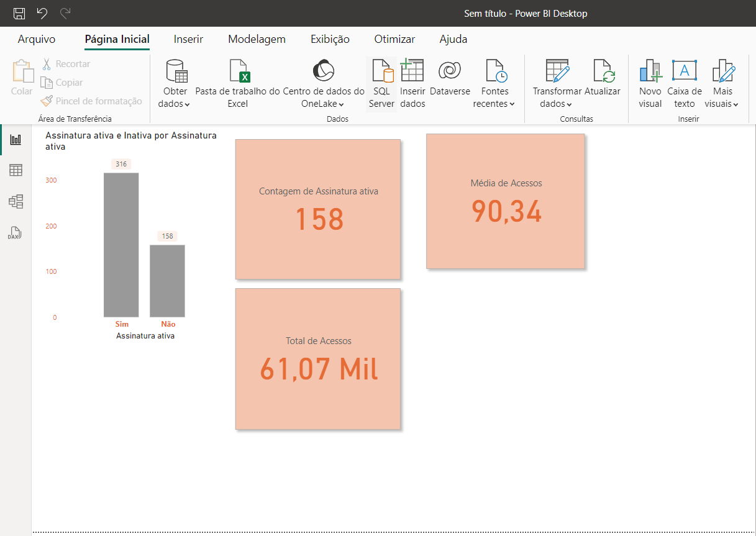Screen dimensions: 756x536
Task: Click the 300 y-axis value
Action: coord(51,180)
